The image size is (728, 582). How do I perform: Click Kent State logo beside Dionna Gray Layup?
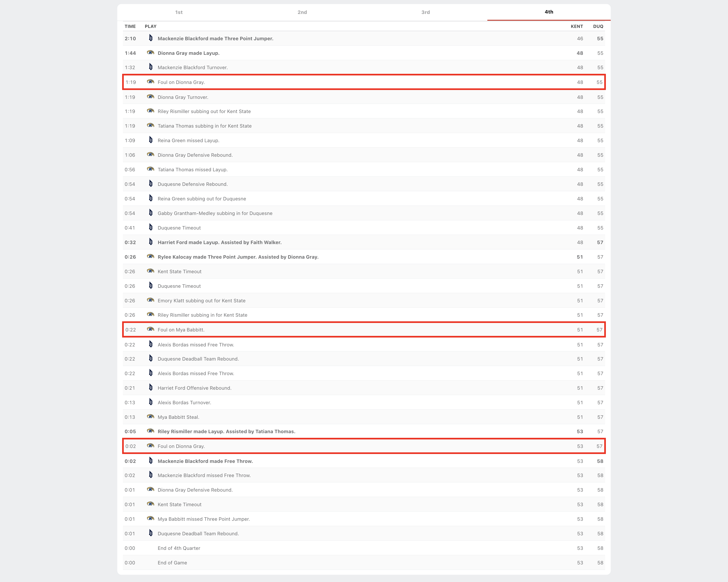point(151,53)
